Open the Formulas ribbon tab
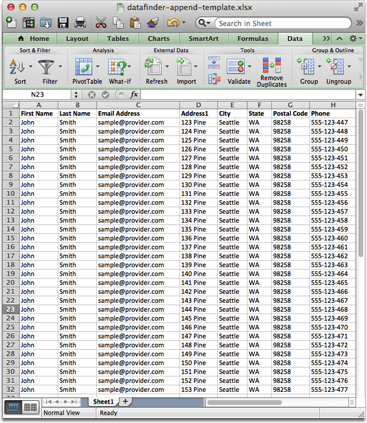The width and height of the screenshot is (367, 423). 253,39
